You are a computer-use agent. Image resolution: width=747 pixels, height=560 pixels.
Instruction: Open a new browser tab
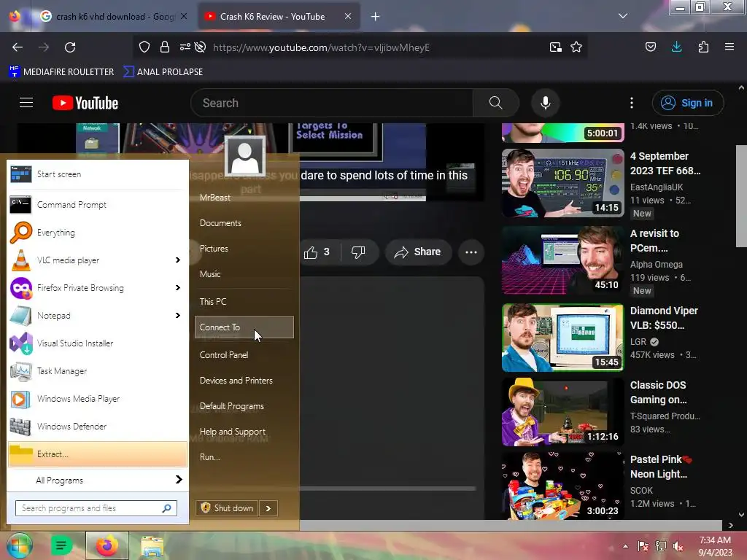376,17
